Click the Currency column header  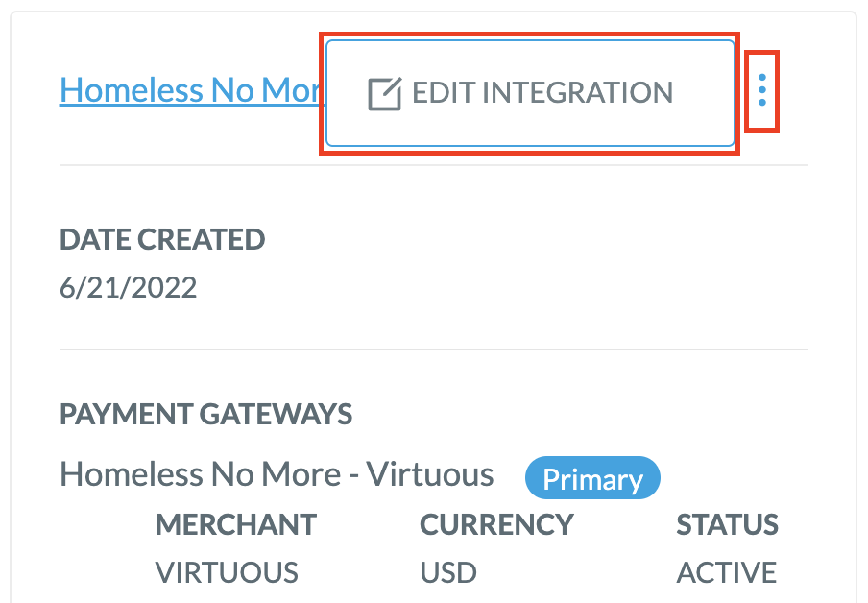coord(496,524)
